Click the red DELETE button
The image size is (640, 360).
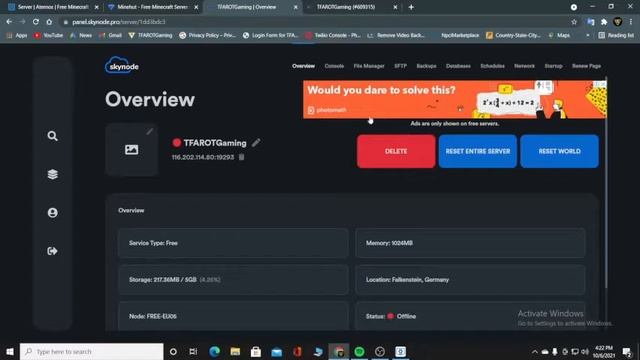coord(396,151)
